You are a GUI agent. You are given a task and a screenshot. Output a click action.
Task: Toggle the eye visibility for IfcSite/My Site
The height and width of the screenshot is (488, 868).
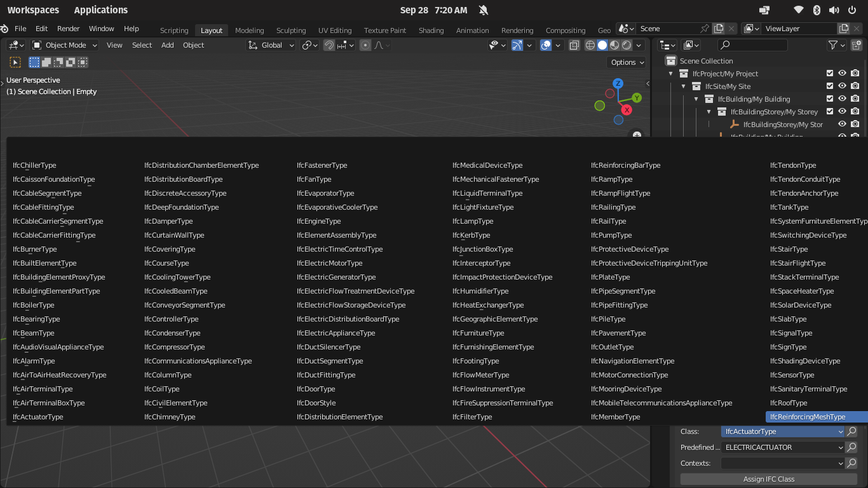coord(842,86)
